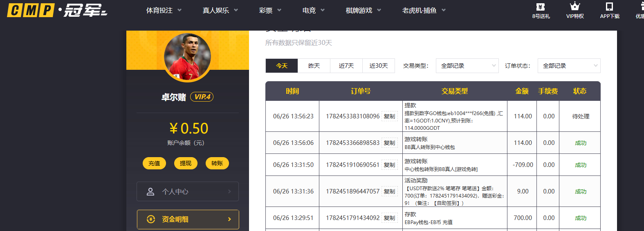Click the username 卓尔赌
This screenshot has width=644, height=231.
(174, 97)
